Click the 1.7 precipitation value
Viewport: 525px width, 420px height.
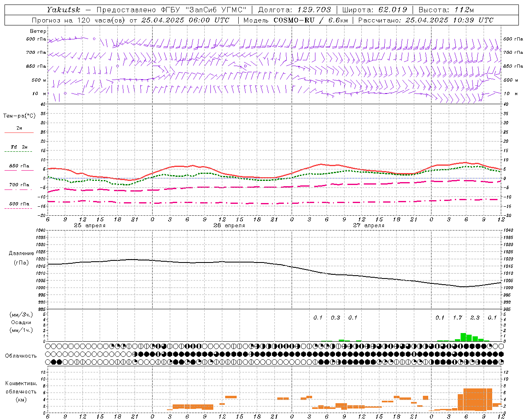tap(457, 317)
